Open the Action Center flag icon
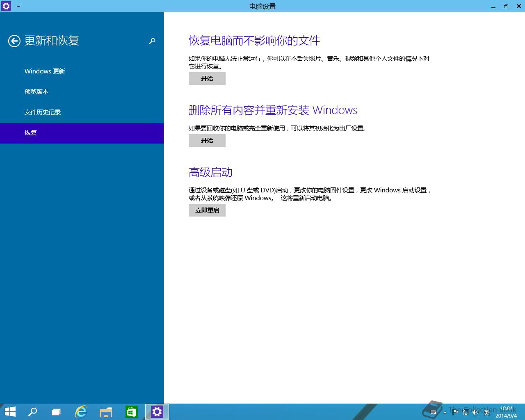 (x=455, y=412)
